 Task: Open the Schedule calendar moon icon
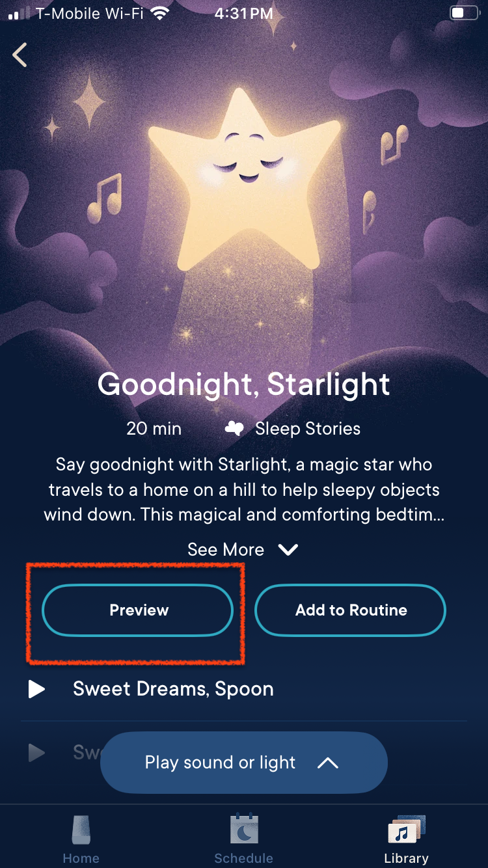pyautogui.click(x=244, y=829)
